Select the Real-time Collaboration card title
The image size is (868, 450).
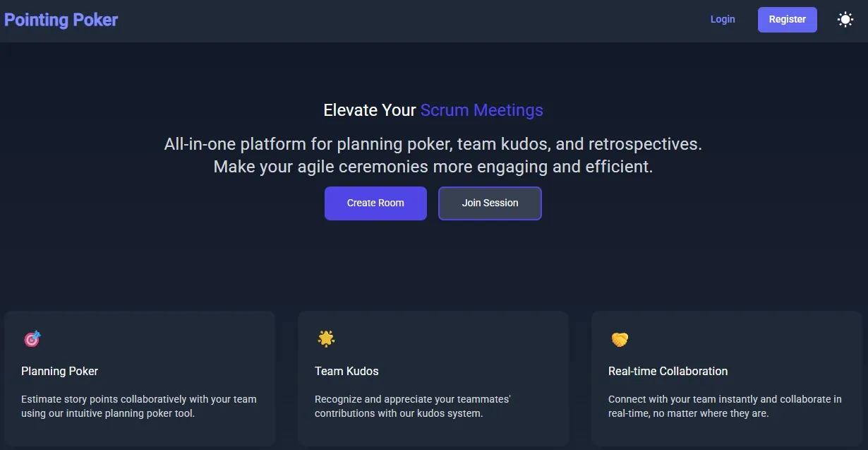click(668, 372)
